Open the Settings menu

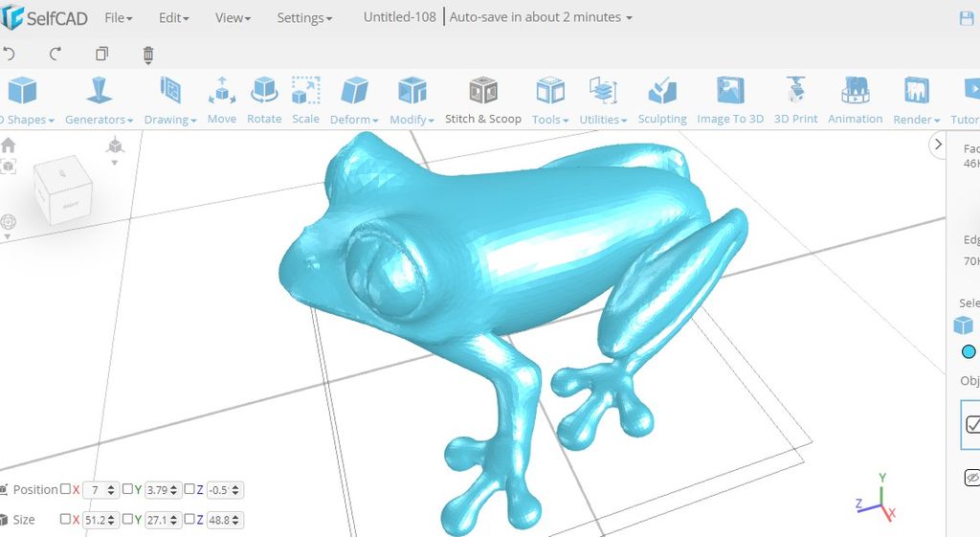304,17
